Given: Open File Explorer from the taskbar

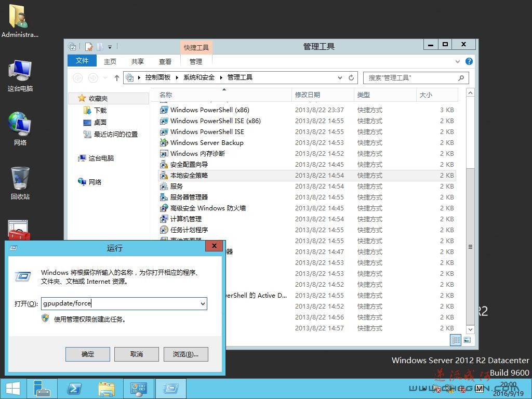Looking at the screenshot, I should click(106, 389).
